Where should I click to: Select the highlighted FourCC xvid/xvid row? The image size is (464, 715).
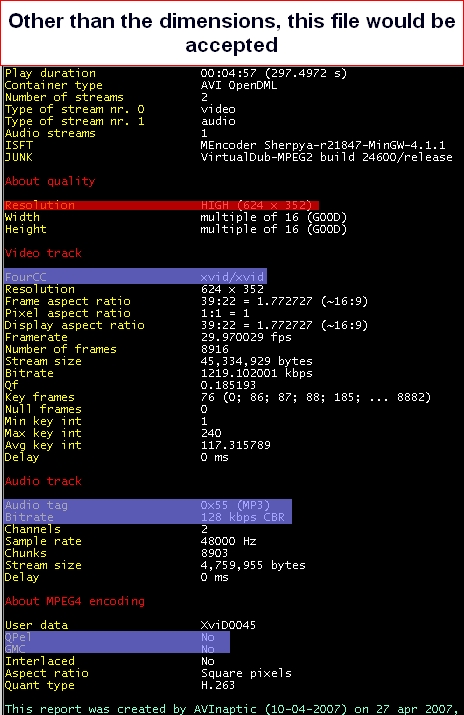click(135, 276)
